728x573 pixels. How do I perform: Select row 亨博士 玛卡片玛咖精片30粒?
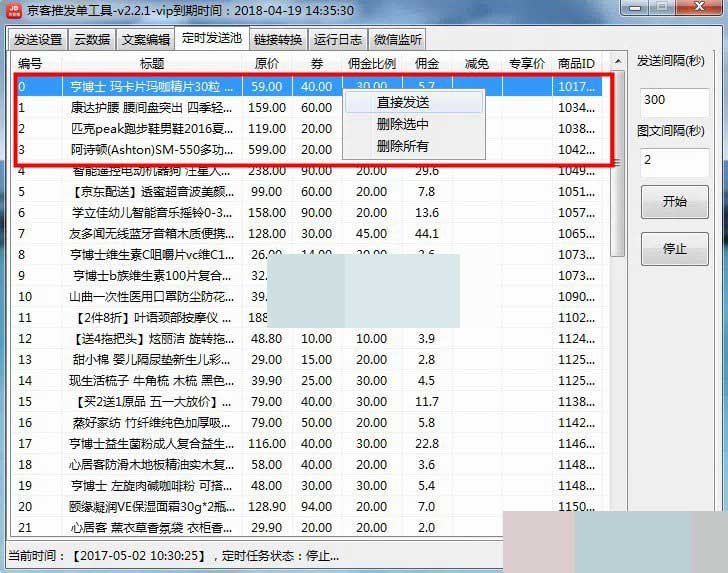tap(309, 86)
